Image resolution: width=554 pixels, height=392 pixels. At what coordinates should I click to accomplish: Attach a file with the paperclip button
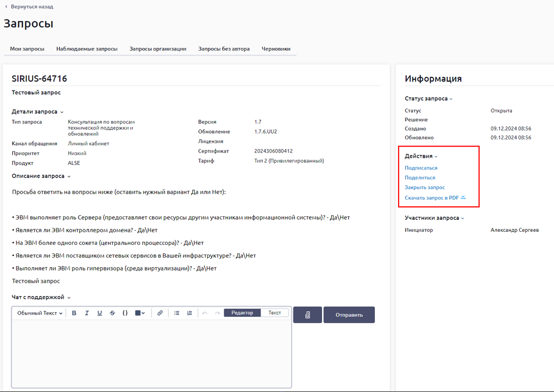[x=308, y=315]
